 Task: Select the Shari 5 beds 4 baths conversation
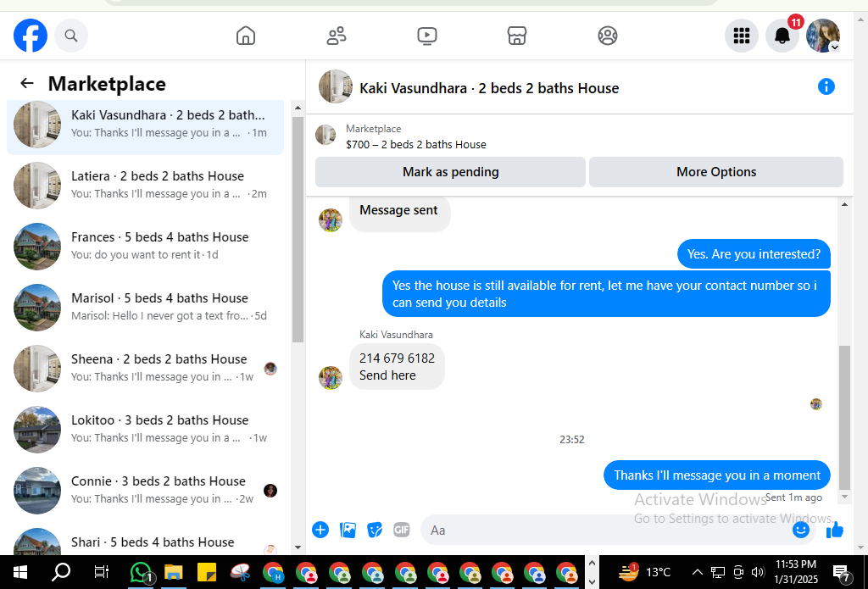145,542
